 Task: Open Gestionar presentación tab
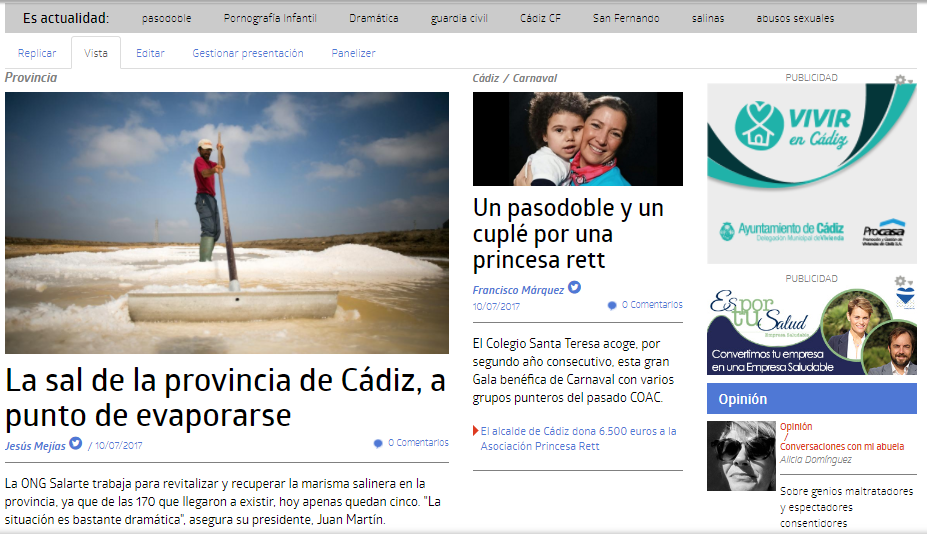(x=248, y=53)
